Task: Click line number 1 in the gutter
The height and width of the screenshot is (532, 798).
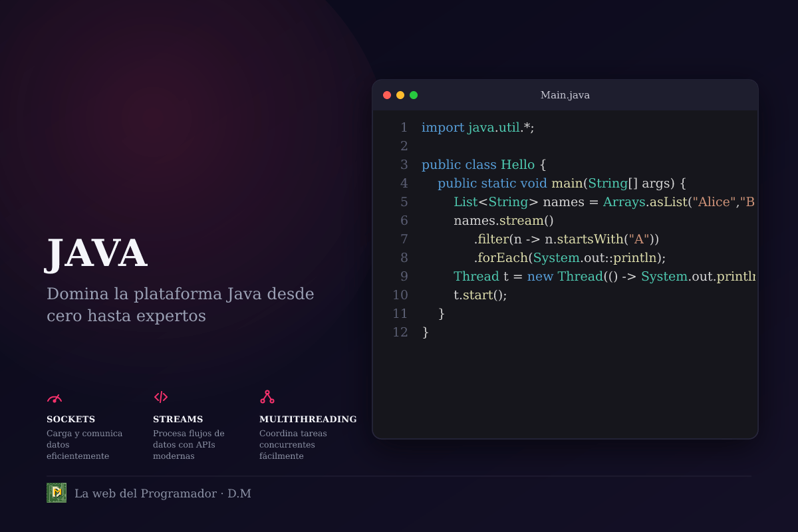Action: point(404,128)
